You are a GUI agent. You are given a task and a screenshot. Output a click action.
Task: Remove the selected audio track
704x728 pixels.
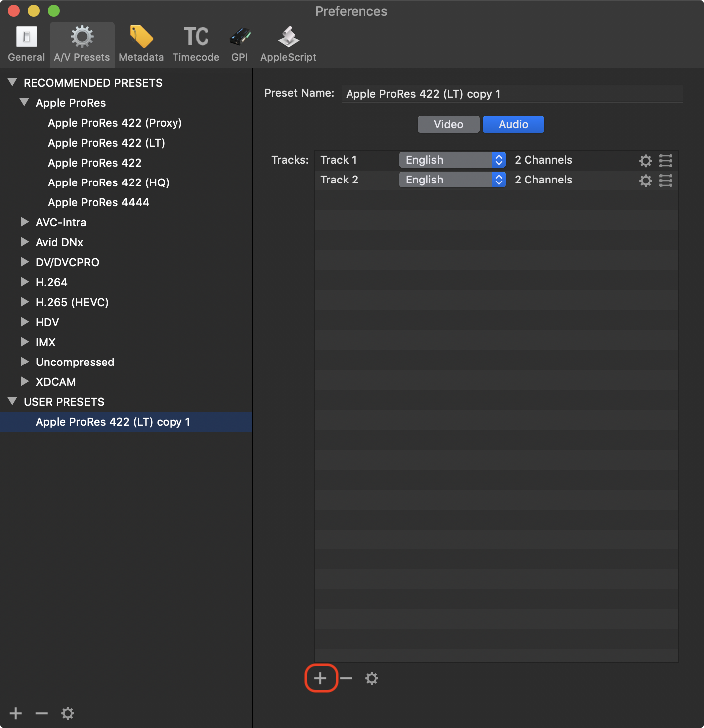346,678
